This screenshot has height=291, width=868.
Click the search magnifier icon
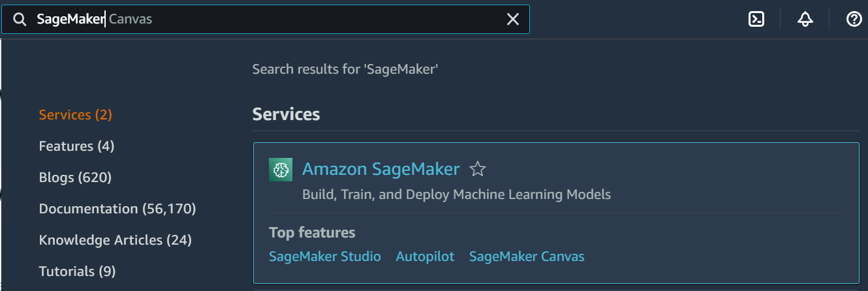(x=20, y=20)
